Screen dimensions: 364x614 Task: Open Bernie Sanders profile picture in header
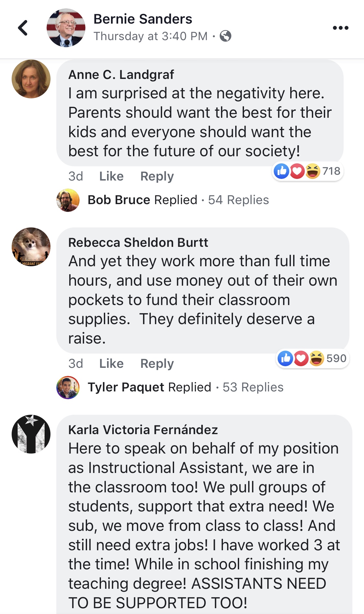(66, 28)
